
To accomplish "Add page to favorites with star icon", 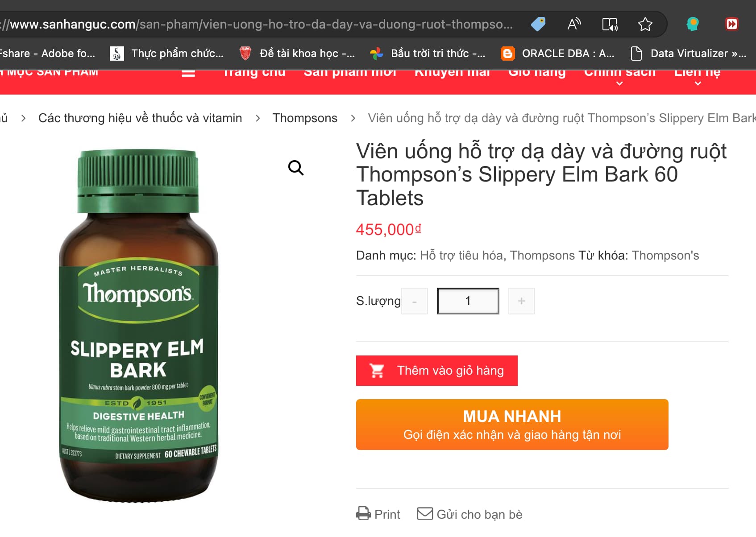I will 645,24.
